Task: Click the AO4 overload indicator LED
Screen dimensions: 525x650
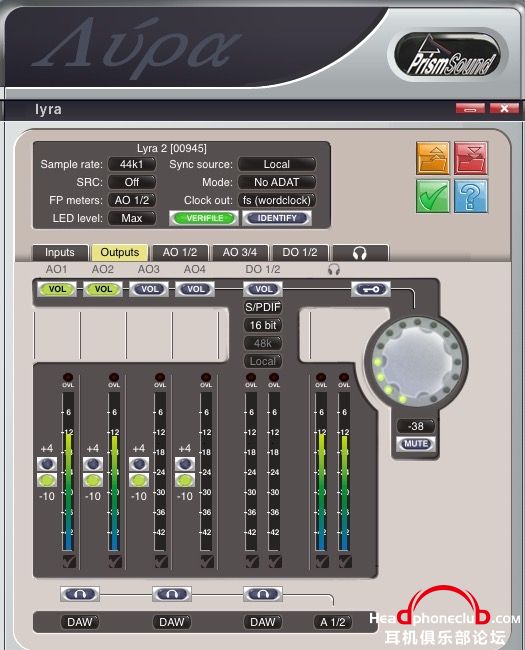Action: point(206,377)
